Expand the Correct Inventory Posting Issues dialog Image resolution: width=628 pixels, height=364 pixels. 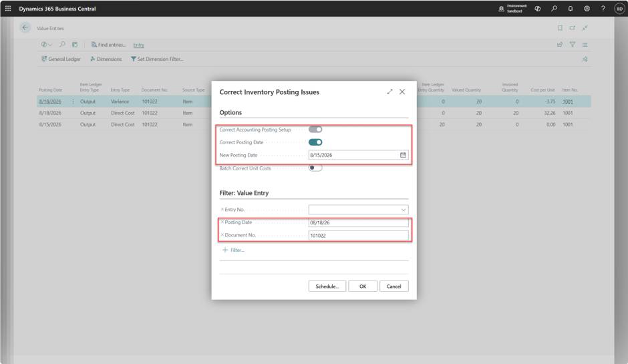pyautogui.click(x=389, y=92)
